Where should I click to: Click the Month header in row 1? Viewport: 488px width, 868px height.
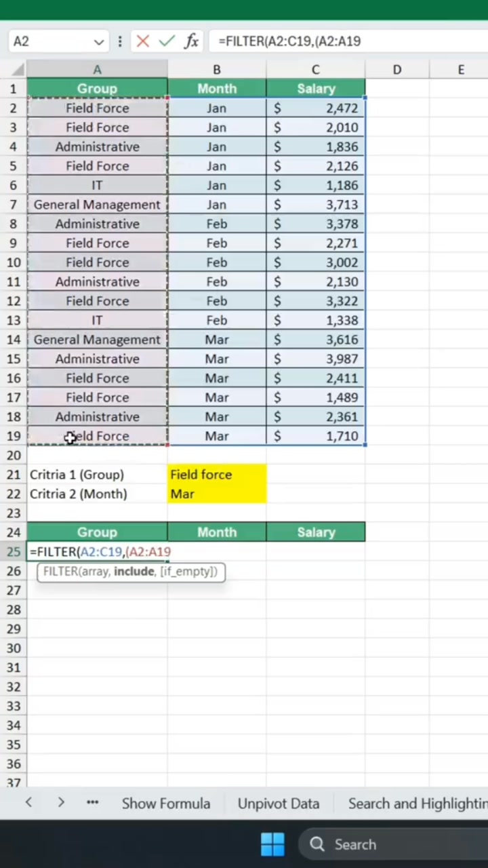tap(217, 88)
